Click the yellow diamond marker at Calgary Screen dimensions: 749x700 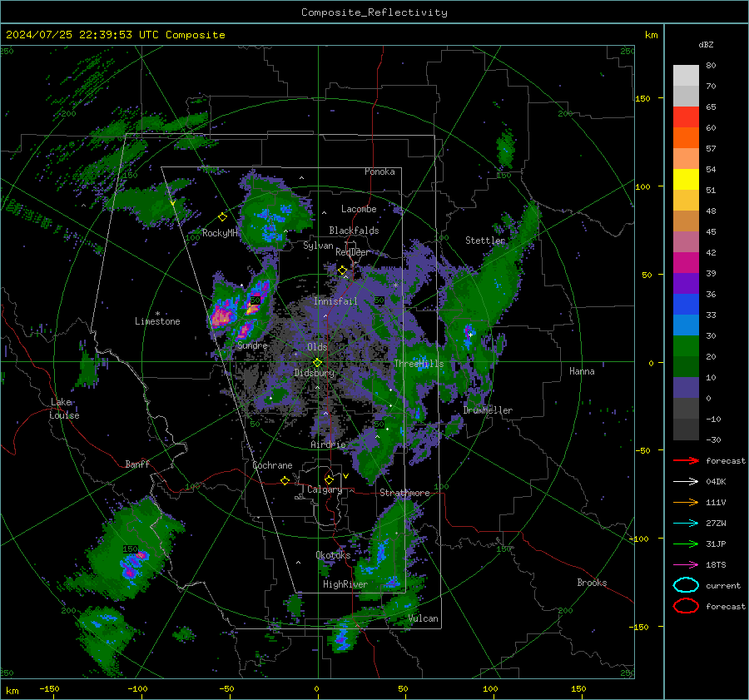[329, 479]
